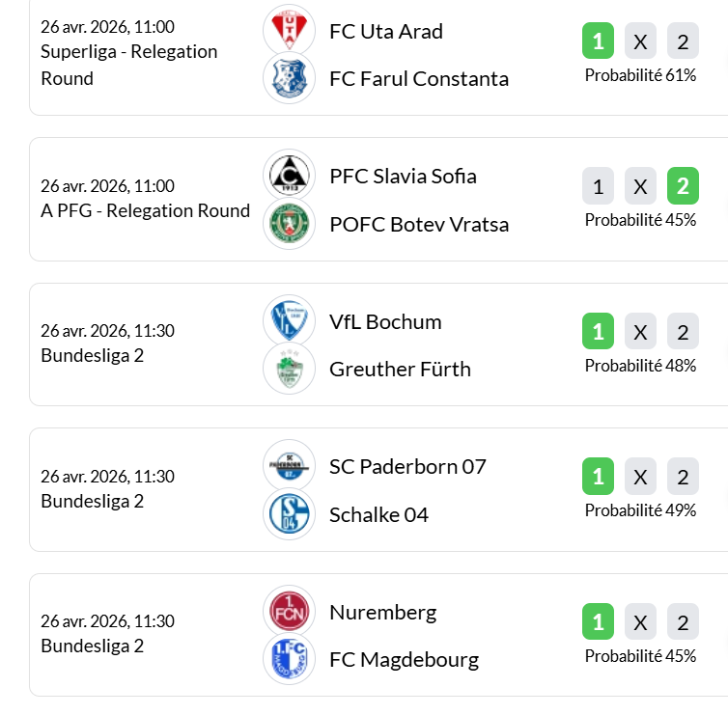Select the FC Magdebourg club crest

[x=289, y=660]
